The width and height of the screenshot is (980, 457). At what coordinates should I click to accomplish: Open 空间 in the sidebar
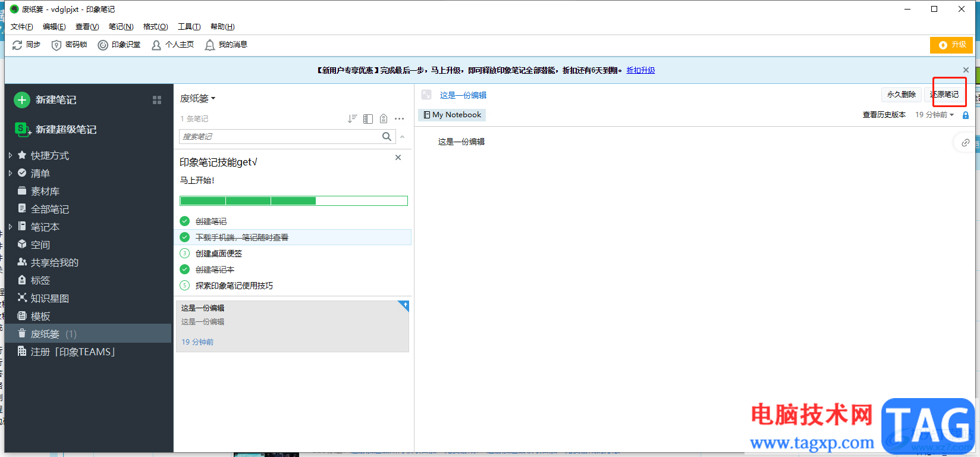40,245
